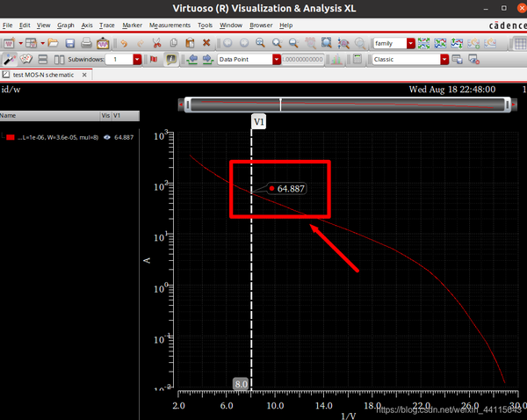This screenshot has height=420, width=527.
Task: Open the Subwindows count dropdown
Action: click(137, 60)
